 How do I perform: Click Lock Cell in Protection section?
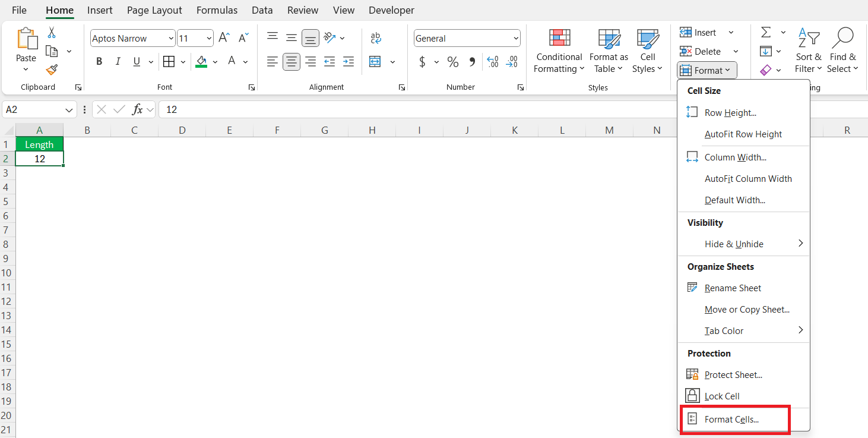744,396
